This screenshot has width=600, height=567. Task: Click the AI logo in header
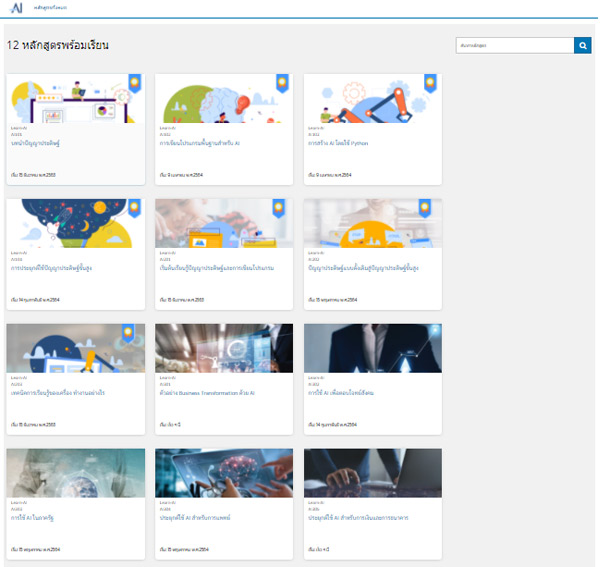(17, 8)
